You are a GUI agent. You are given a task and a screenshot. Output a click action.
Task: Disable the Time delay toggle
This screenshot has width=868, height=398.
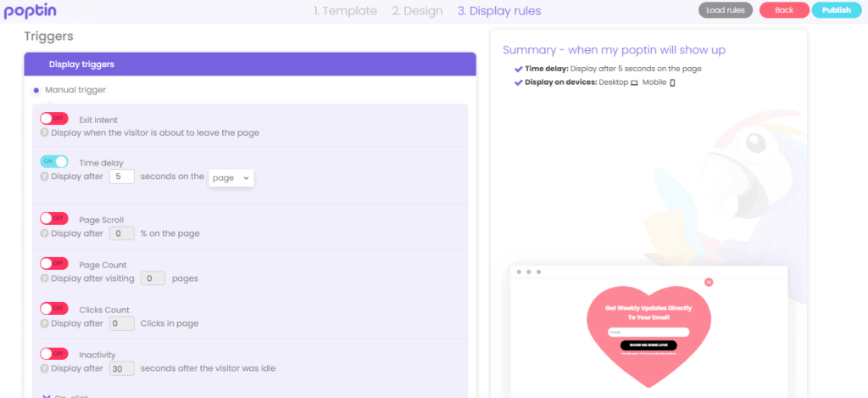(53, 161)
